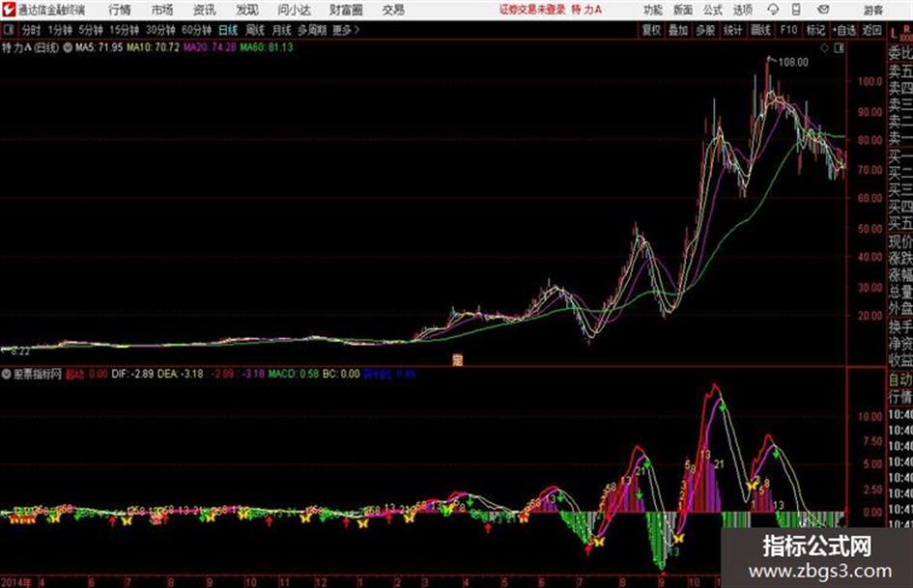
Task: Click the 标记 mark button
Action: [815, 30]
